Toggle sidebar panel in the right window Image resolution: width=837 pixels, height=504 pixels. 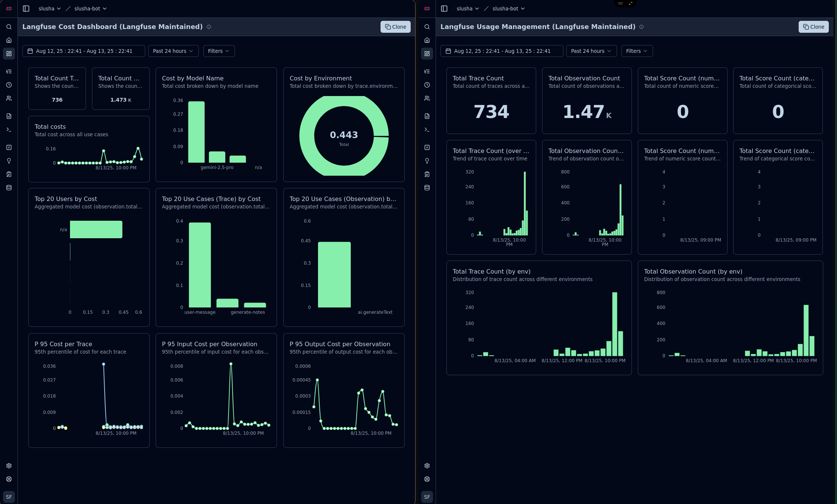(x=444, y=9)
